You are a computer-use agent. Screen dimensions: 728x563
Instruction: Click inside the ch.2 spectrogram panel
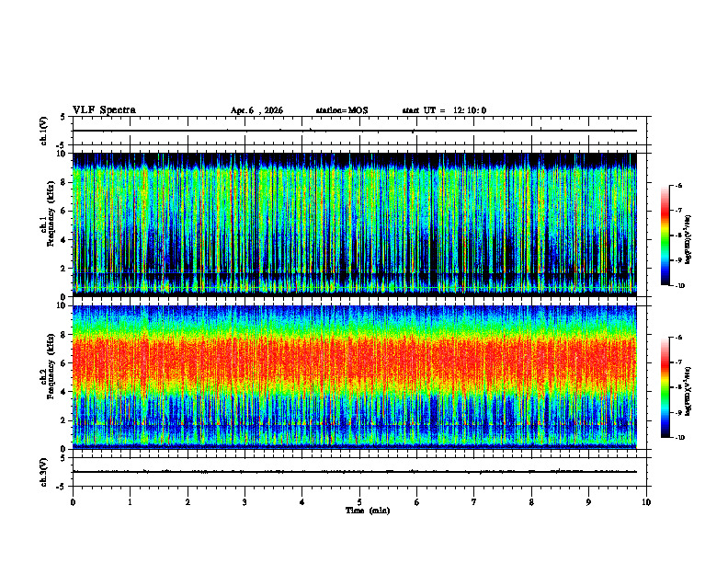(355, 377)
